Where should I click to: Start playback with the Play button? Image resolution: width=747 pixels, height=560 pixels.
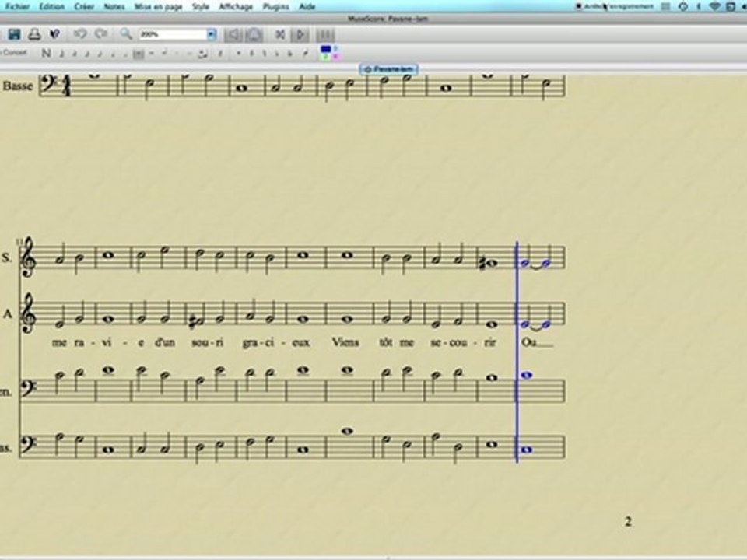[x=300, y=34]
